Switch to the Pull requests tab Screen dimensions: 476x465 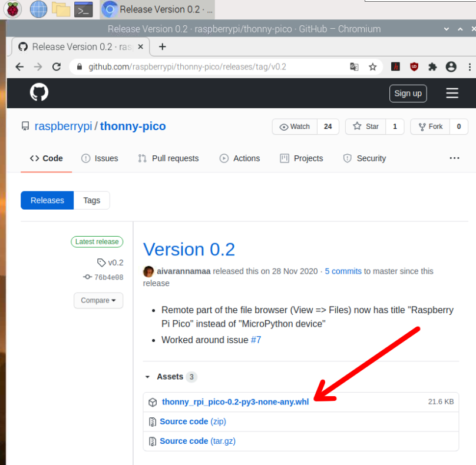(x=168, y=158)
